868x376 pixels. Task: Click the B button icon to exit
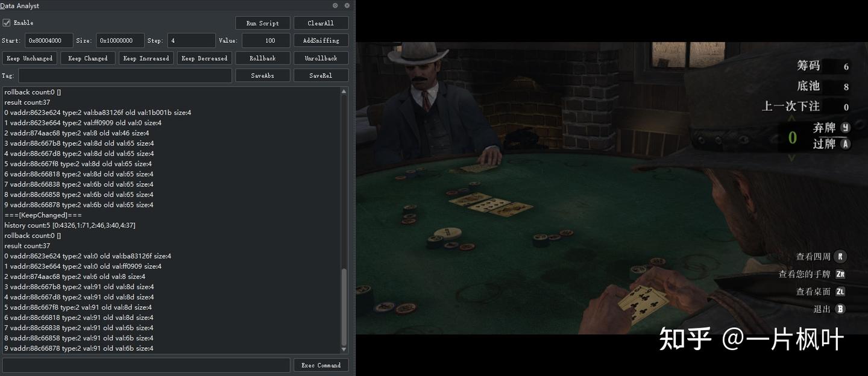tap(840, 309)
